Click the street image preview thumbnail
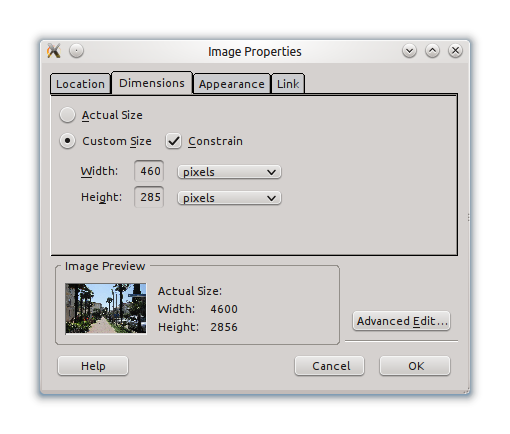This screenshot has height=434, width=510. click(x=106, y=308)
